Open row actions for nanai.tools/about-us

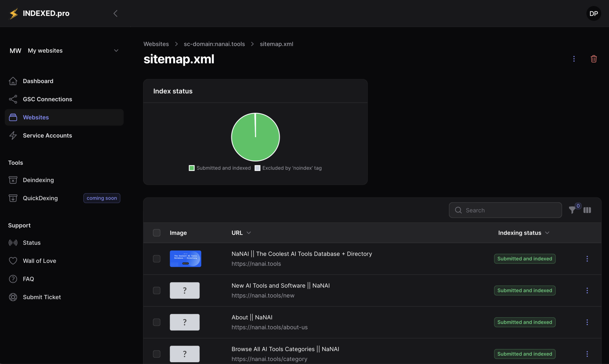point(587,322)
